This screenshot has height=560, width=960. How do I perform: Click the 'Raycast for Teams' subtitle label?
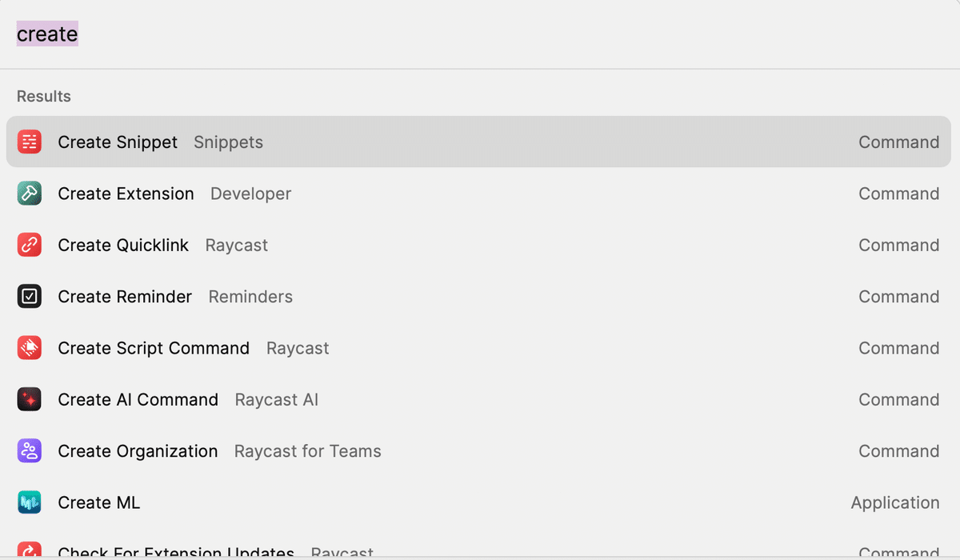pos(308,451)
